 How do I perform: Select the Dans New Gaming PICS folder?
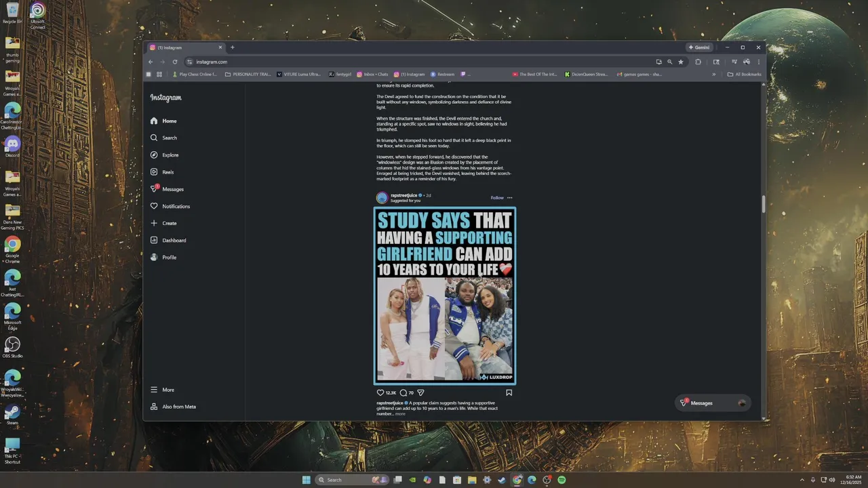tap(12, 218)
